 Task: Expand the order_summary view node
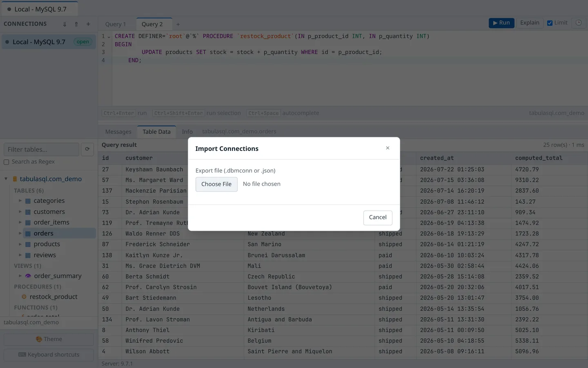[20, 276]
